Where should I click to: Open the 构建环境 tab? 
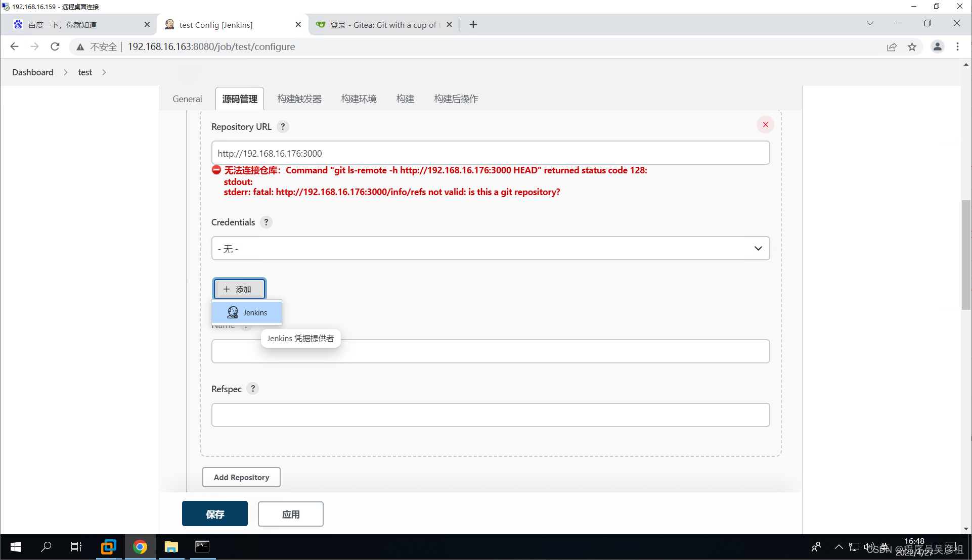[x=359, y=99]
